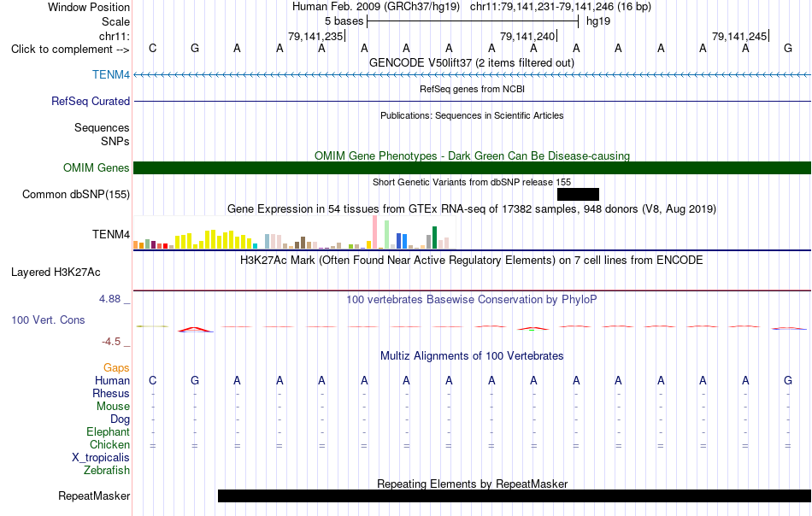Click position marker 79,141,240
Screen dimensions: 812x516
point(527,36)
